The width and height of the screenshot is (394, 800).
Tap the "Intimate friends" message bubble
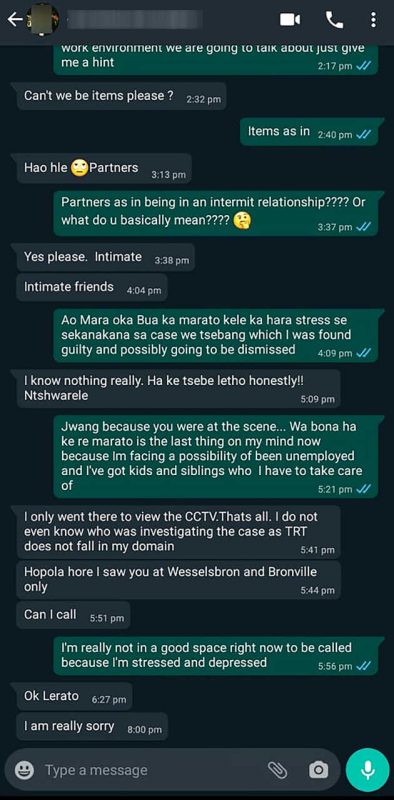[92, 287]
